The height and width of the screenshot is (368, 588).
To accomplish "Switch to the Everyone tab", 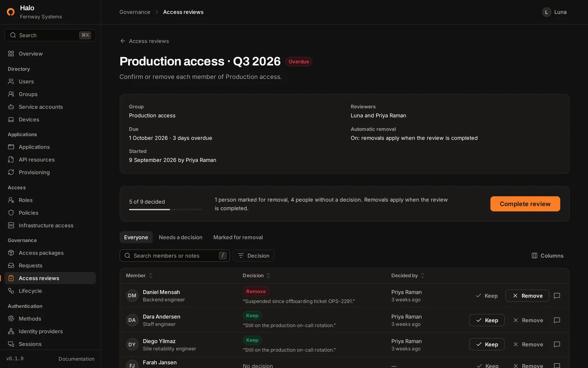I will tap(136, 237).
